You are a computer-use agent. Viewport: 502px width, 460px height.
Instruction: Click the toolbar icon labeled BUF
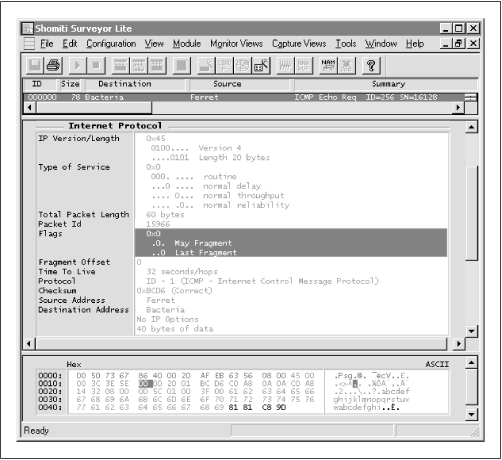pos(303,65)
